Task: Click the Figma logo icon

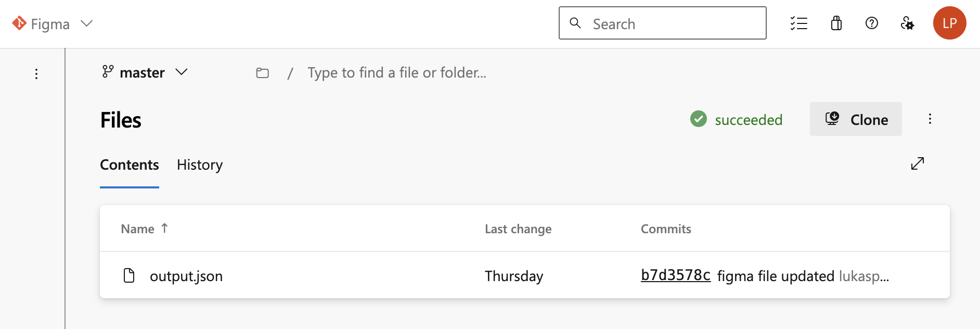Action: pos(19,23)
